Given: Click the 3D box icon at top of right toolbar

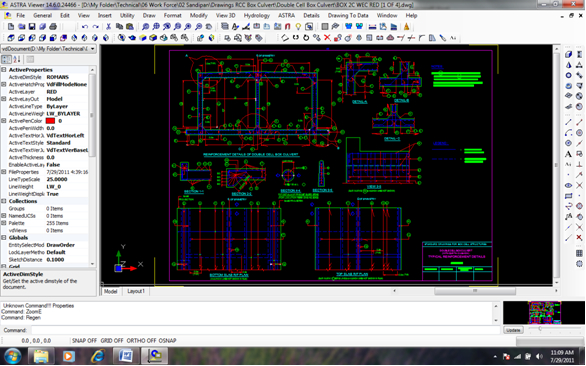Looking at the screenshot, I should click(568, 55).
